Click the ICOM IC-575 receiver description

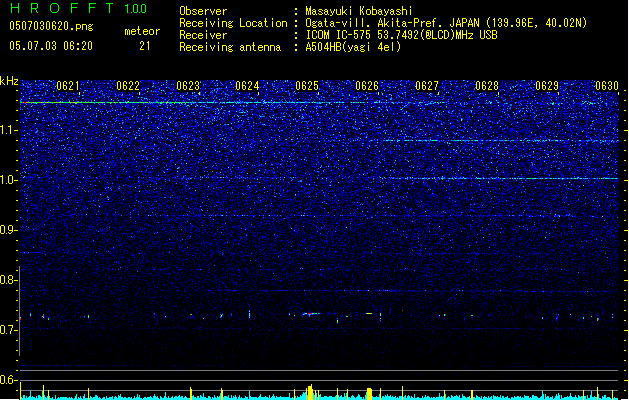(402, 35)
